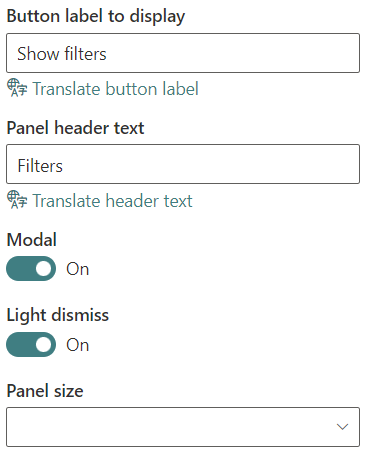Click the On text next to Light dismiss
Viewport: 366px width, 452px height.
[x=78, y=345]
